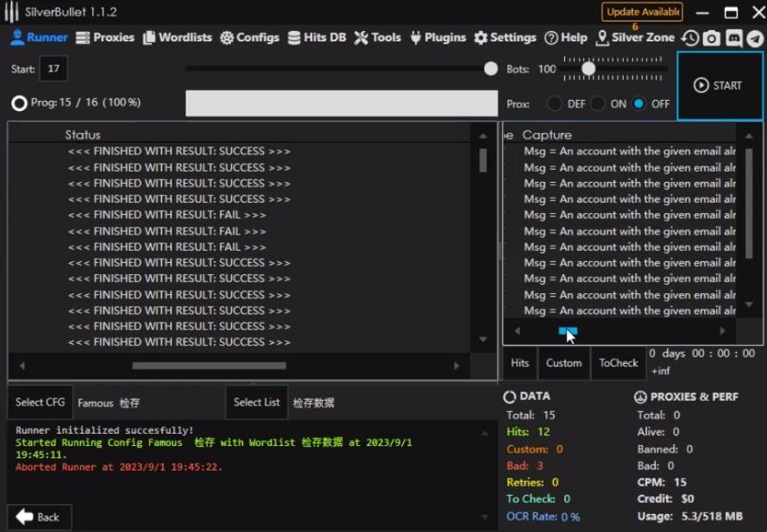Open the history clock icon
Viewport: 767px width, 532px height.
[689, 38]
